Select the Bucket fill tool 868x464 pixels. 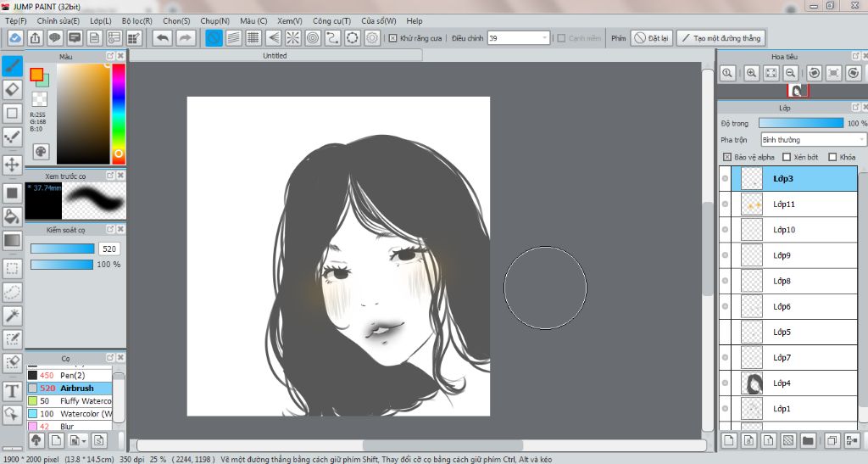(12, 216)
